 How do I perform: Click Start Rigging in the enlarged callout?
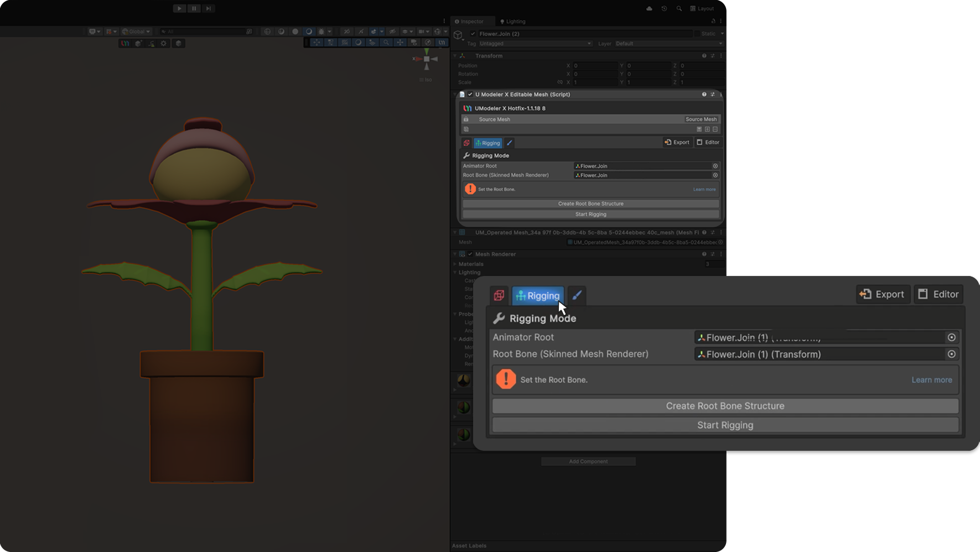tap(725, 425)
